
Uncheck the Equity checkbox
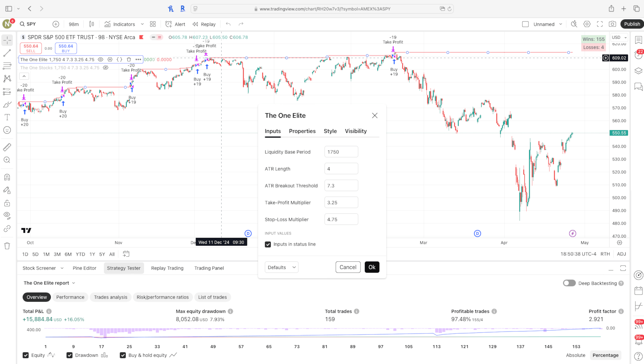click(25, 355)
